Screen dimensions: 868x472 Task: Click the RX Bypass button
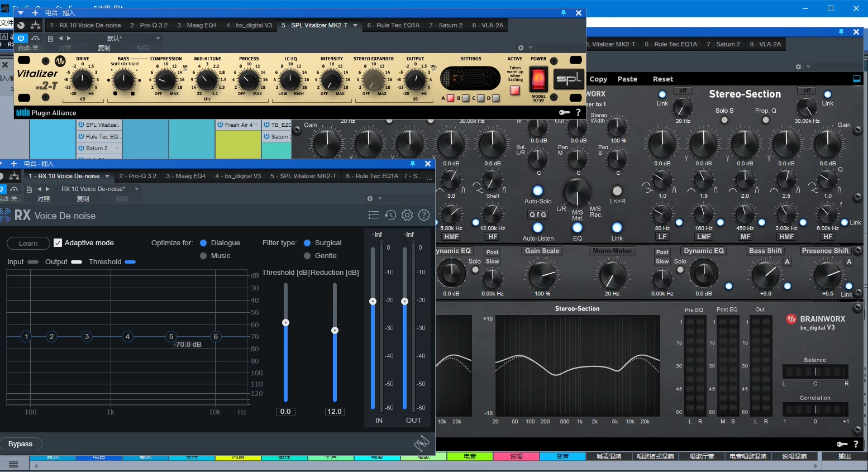point(21,444)
